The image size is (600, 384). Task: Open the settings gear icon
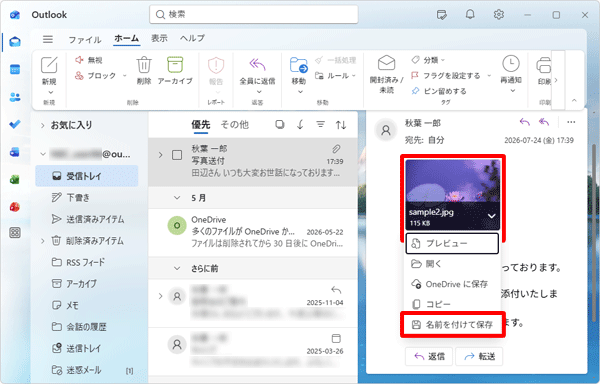click(x=499, y=15)
